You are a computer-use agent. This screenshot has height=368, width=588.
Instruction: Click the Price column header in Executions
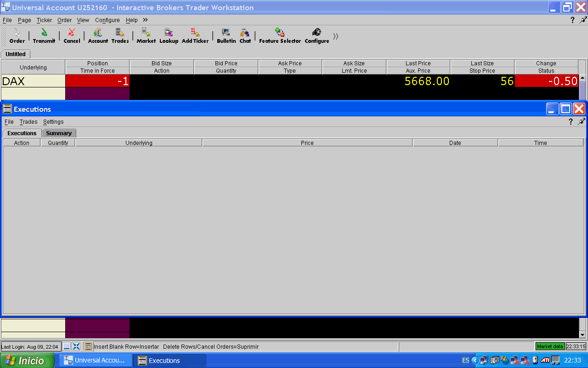coord(307,143)
